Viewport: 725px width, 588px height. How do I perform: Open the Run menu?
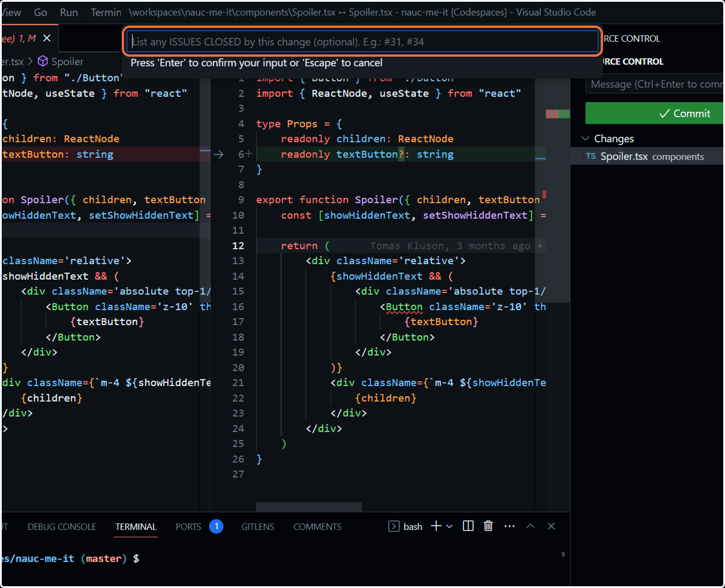coord(69,12)
